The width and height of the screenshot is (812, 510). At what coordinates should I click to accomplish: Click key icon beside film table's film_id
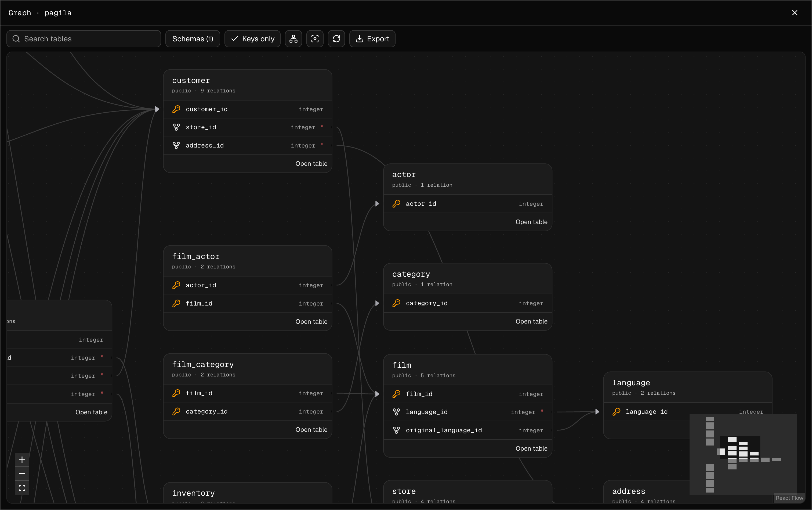pos(396,394)
